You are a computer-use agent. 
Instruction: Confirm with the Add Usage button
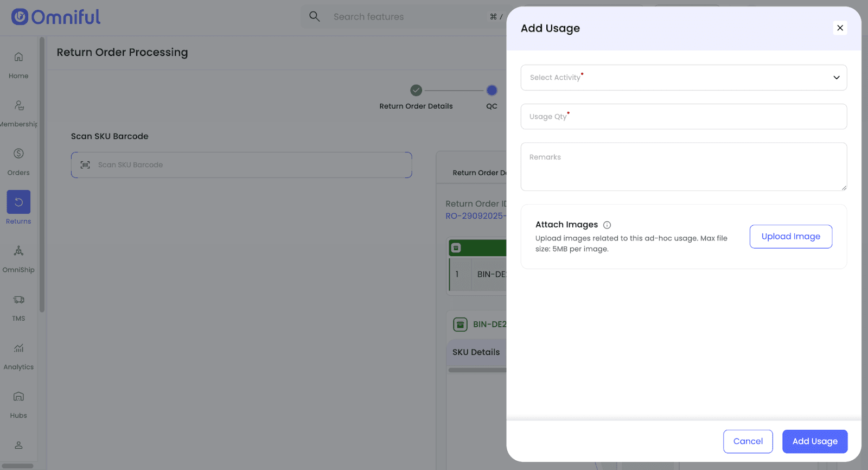pyautogui.click(x=814, y=441)
